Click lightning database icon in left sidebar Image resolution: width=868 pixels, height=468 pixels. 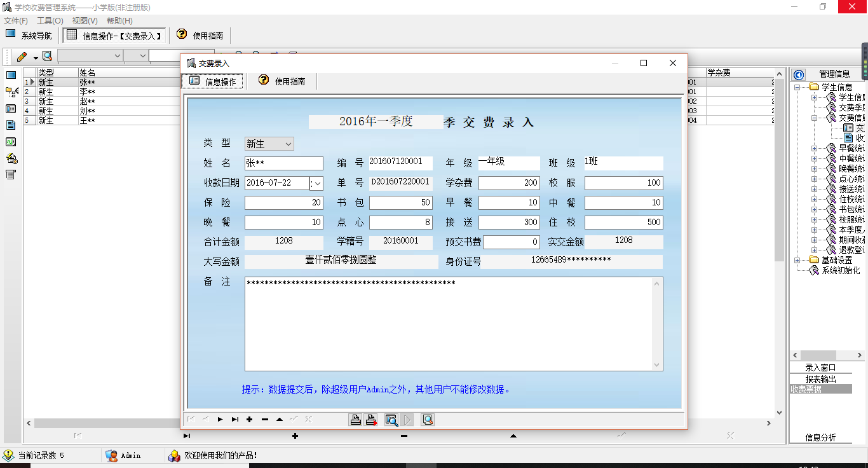pyautogui.click(x=11, y=158)
